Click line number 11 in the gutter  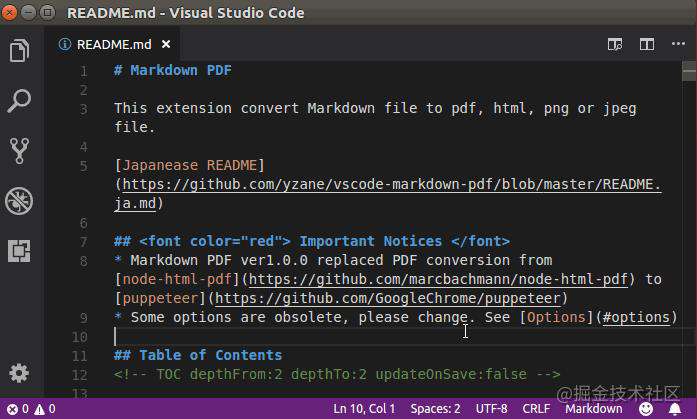pos(80,356)
